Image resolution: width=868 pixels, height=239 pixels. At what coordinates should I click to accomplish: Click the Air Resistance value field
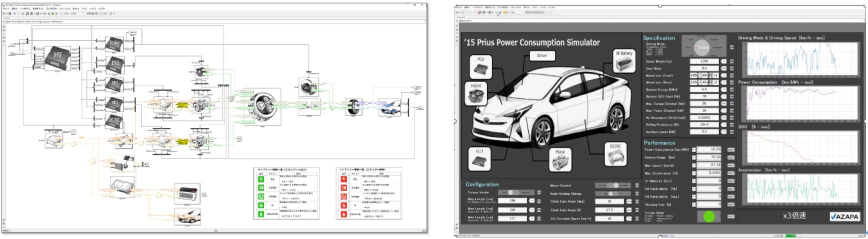704,117
